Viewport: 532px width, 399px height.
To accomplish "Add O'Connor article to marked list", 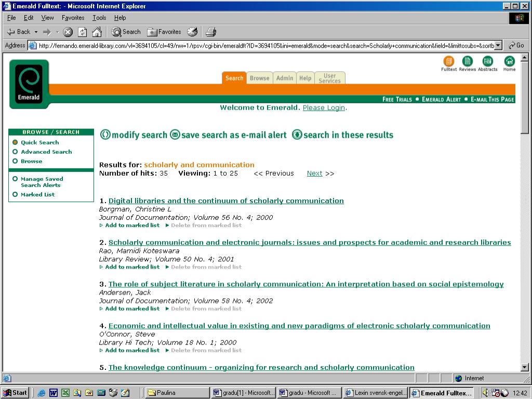I will (132, 351).
